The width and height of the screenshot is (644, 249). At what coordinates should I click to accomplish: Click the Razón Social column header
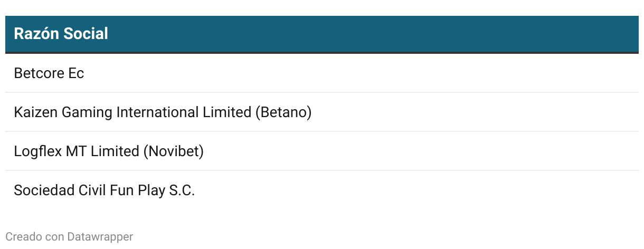click(x=322, y=34)
